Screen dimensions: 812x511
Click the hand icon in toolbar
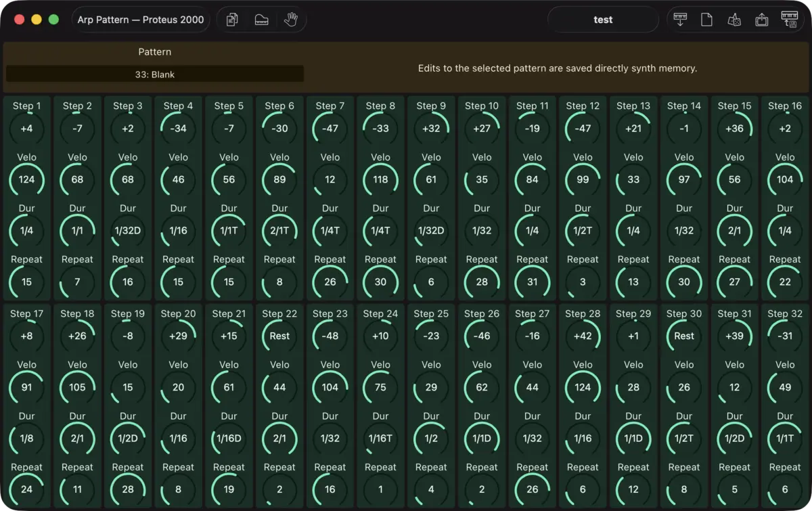click(x=291, y=20)
